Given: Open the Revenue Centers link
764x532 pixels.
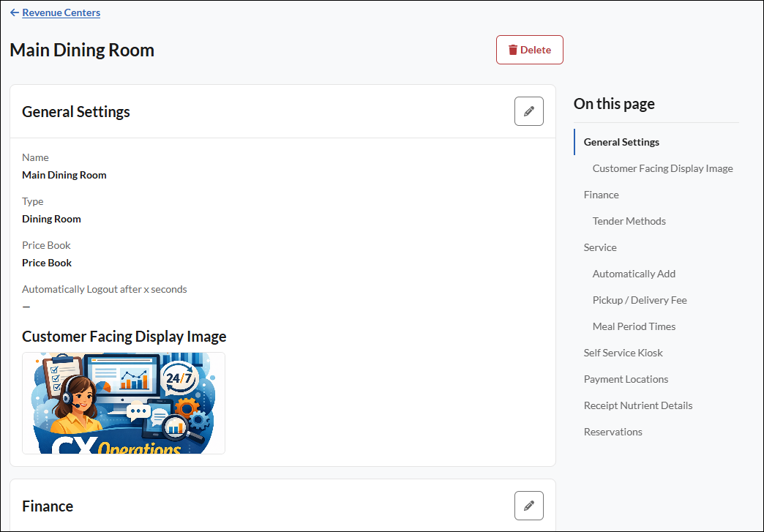Looking at the screenshot, I should (61, 12).
